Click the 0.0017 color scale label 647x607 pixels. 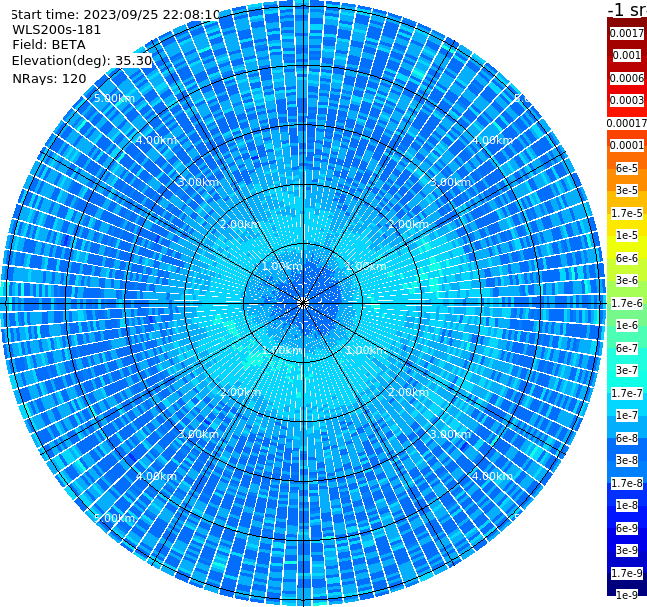click(x=627, y=33)
